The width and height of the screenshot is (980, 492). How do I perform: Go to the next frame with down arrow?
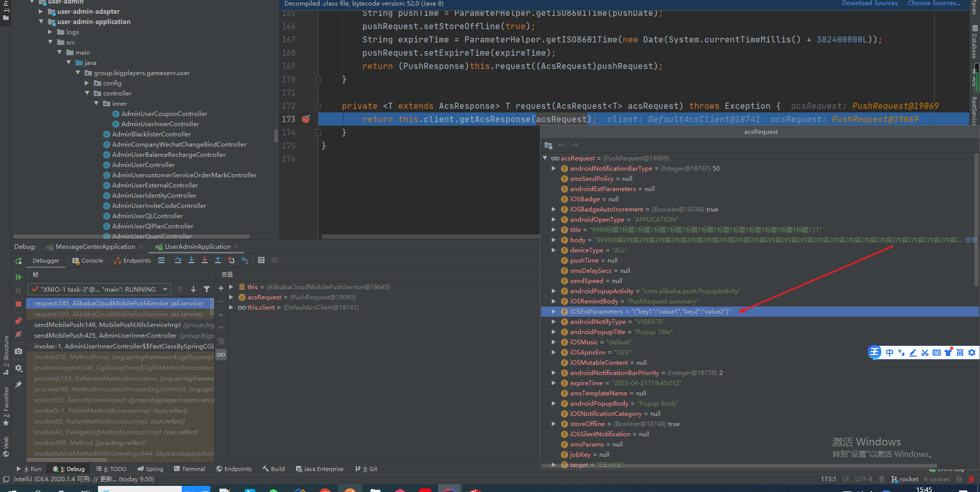click(x=193, y=289)
